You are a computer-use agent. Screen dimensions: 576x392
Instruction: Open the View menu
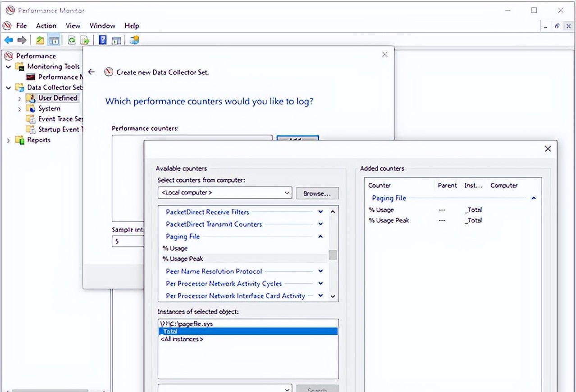[73, 26]
